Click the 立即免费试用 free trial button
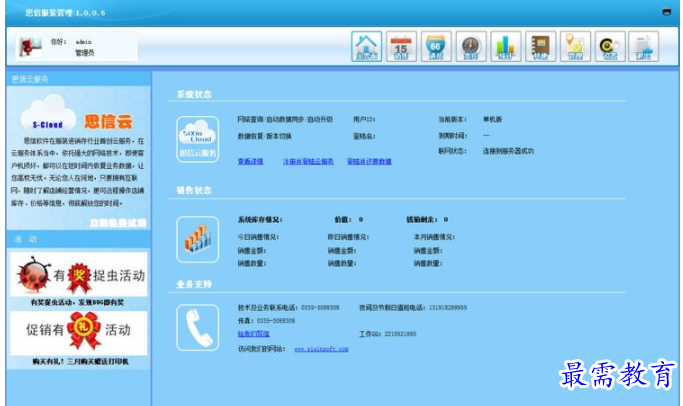The height and width of the screenshot is (406, 683). tap(117, 222)
